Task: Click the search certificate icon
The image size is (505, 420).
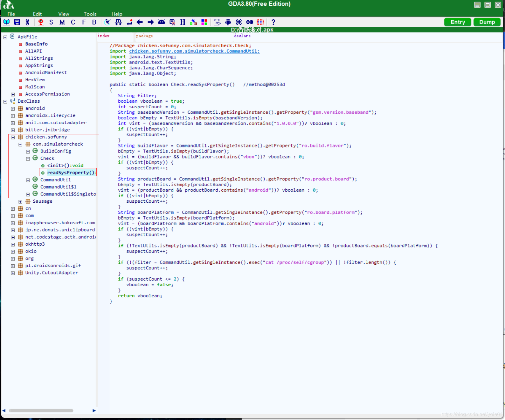Action: (172, 22)
